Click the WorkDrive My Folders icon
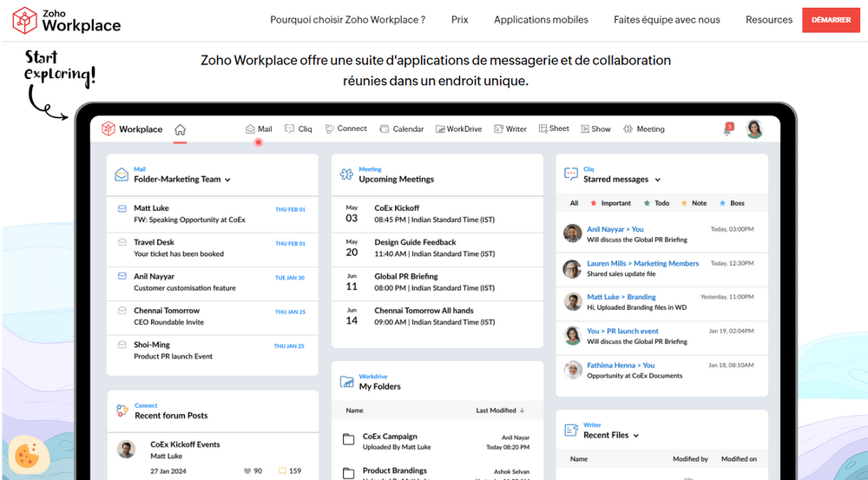 point(346,381)
